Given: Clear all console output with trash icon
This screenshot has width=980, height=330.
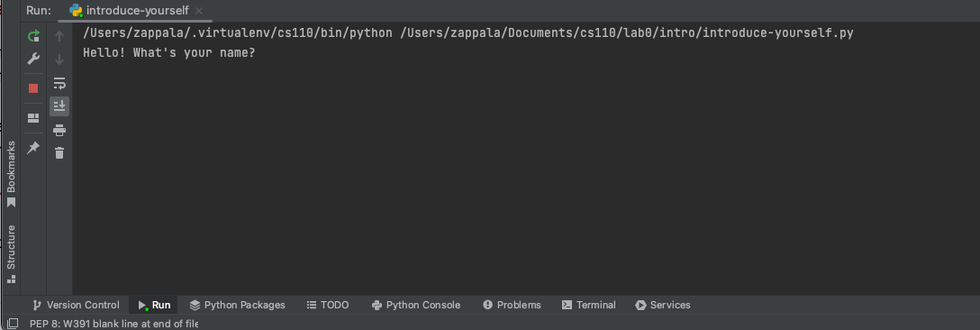Looking at the screenshot, I should pyautogui.click(x=59, y=152).
